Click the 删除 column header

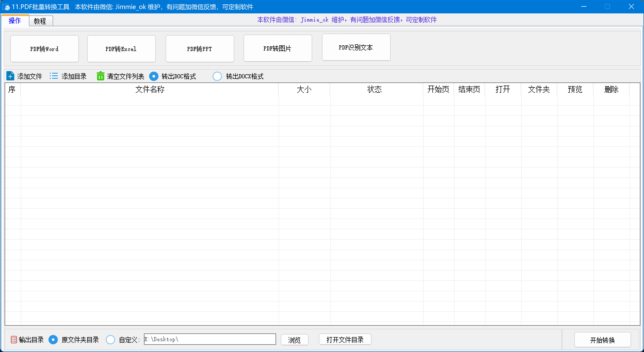tap(611, 89)
